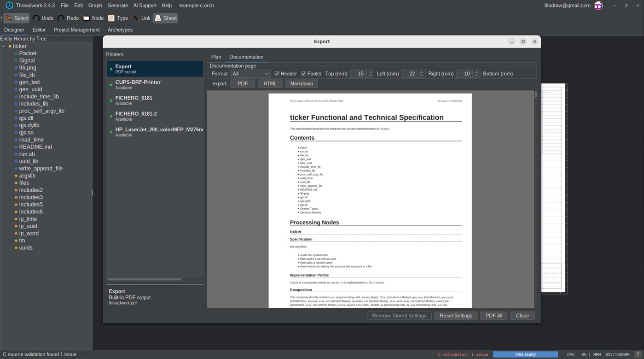The image size is (644, 359).
Task: Choose the Link tool
Action: tap(141, 18)
